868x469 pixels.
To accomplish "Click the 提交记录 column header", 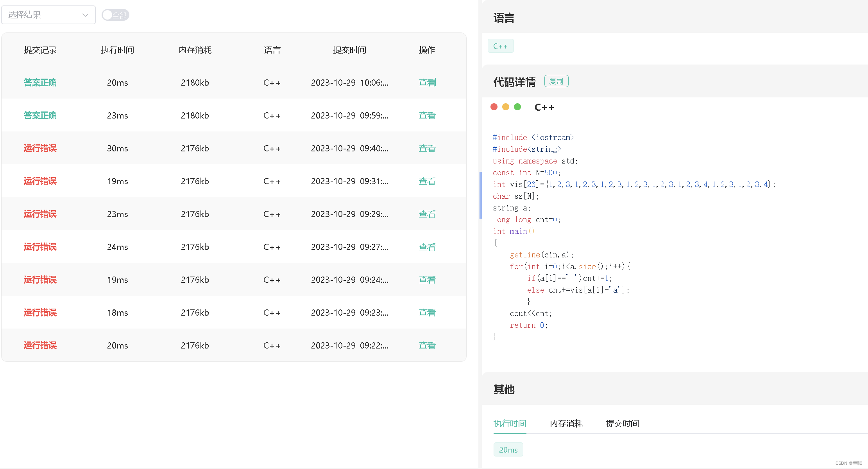I will (x=40, y=50).
